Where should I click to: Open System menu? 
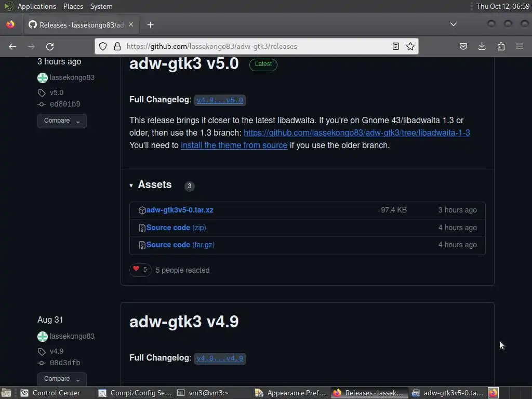[x=101, y=6]
